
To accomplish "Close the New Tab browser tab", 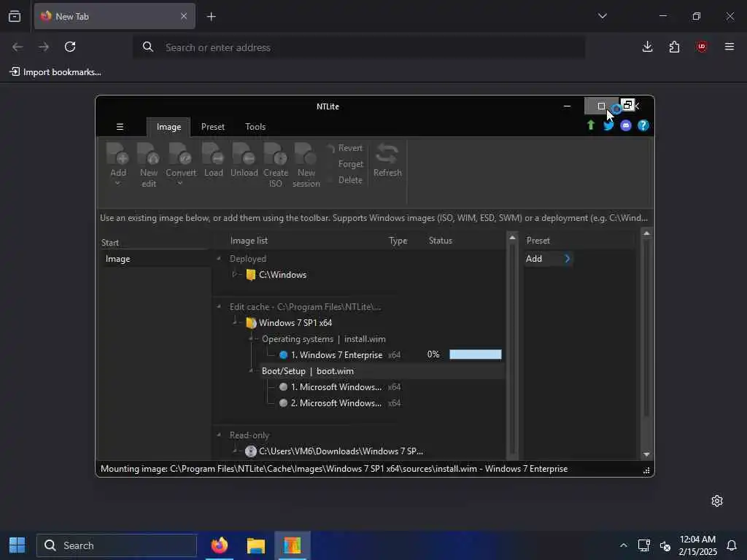I will [183, 16].
